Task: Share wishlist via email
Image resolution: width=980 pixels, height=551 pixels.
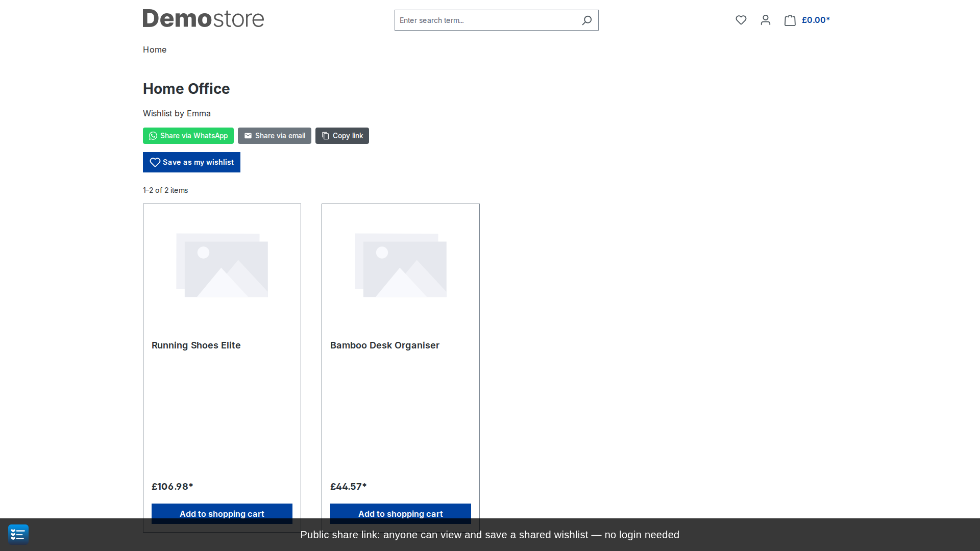Action: pyautogui.click(x=275, y=136)
